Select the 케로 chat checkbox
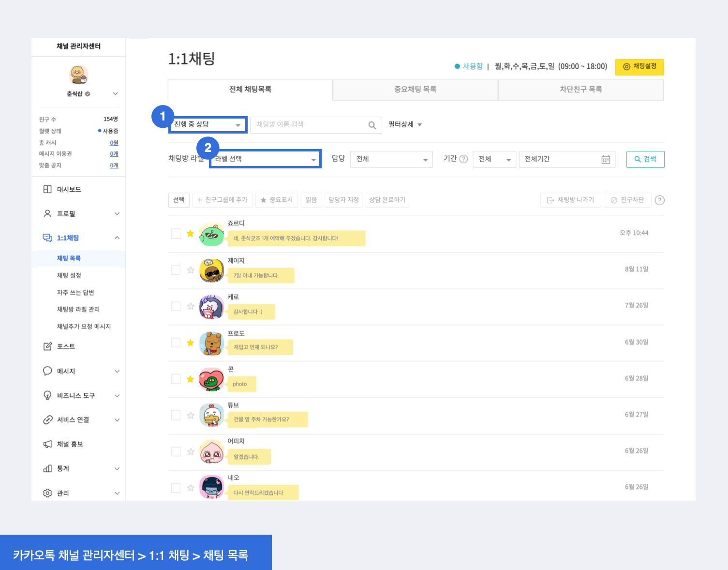Viewport: 728px width, 570px height. tap(176, 306)
